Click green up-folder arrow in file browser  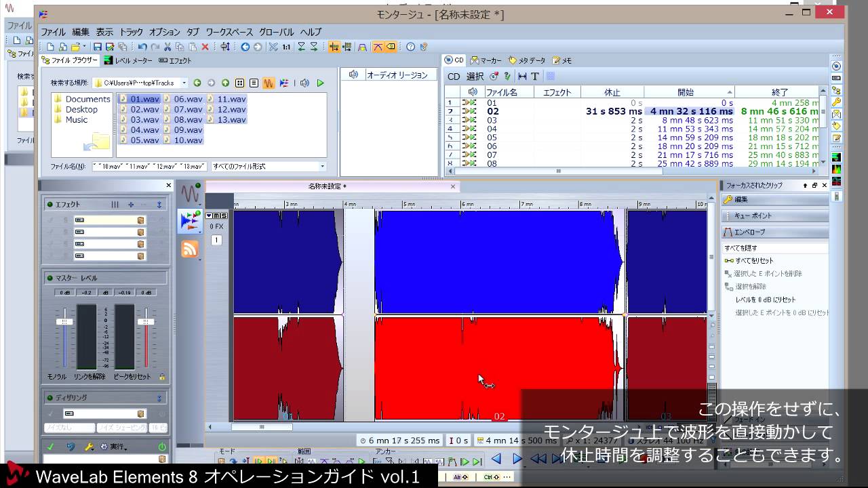coord(225,83)
